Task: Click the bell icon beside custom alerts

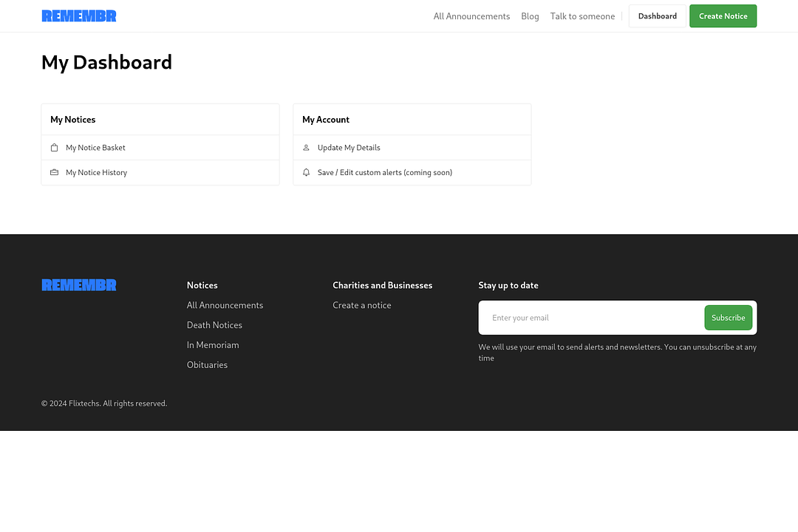Action: click(306, 173)
